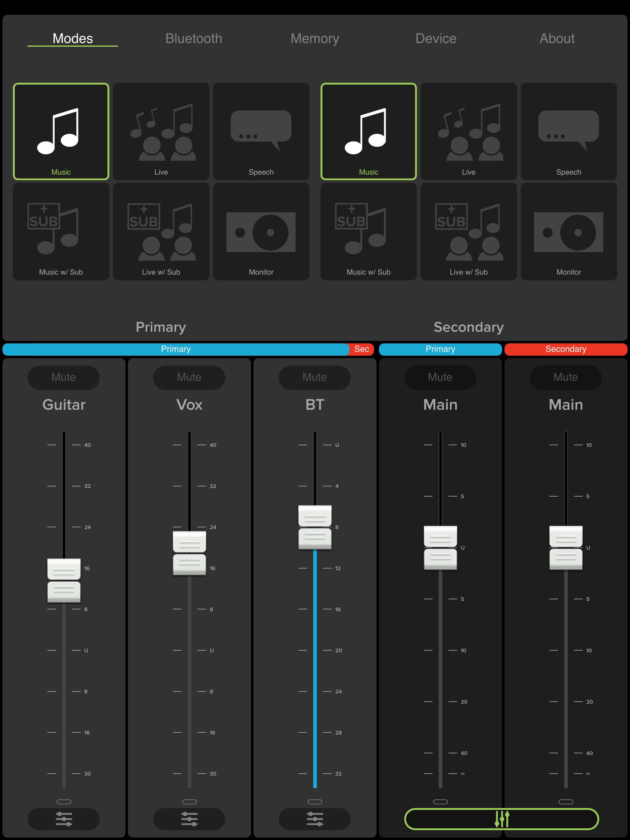
Task: Toggle the mixer view green faders button
Action: coord(501,819)
